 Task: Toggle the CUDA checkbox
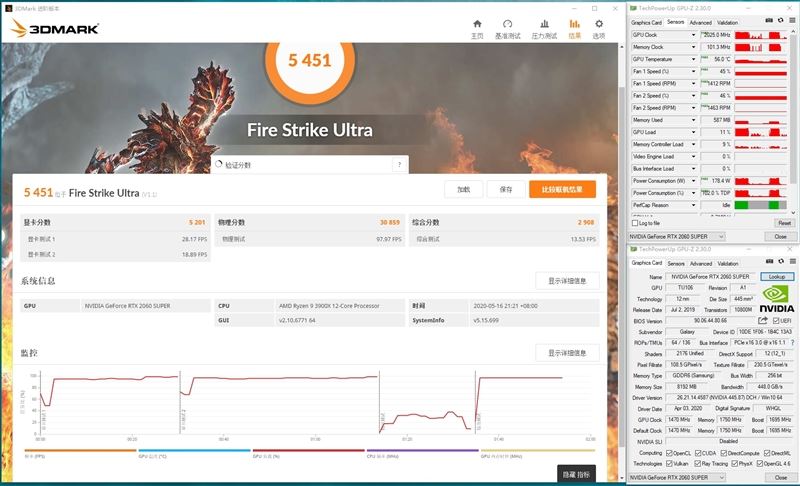click(697, 453)
